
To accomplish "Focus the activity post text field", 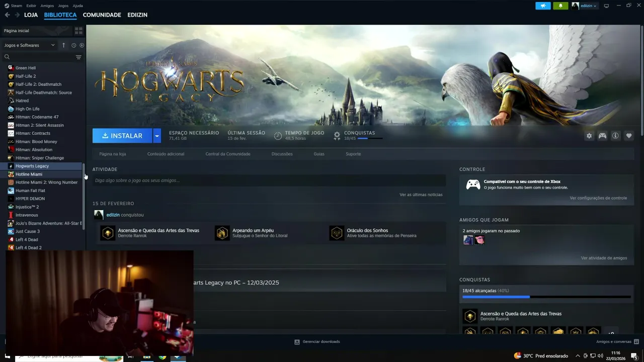I will point(269,180).
